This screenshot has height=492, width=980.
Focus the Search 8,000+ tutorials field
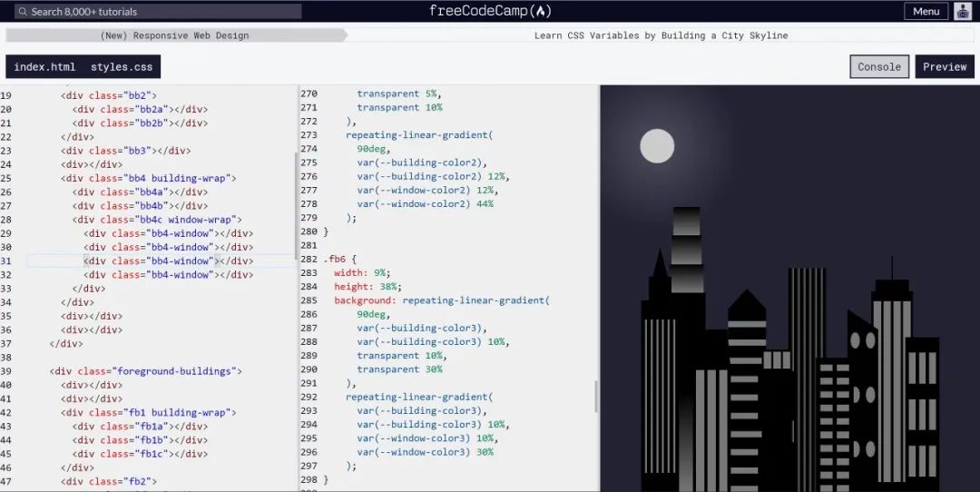click(x=158, y=11)
